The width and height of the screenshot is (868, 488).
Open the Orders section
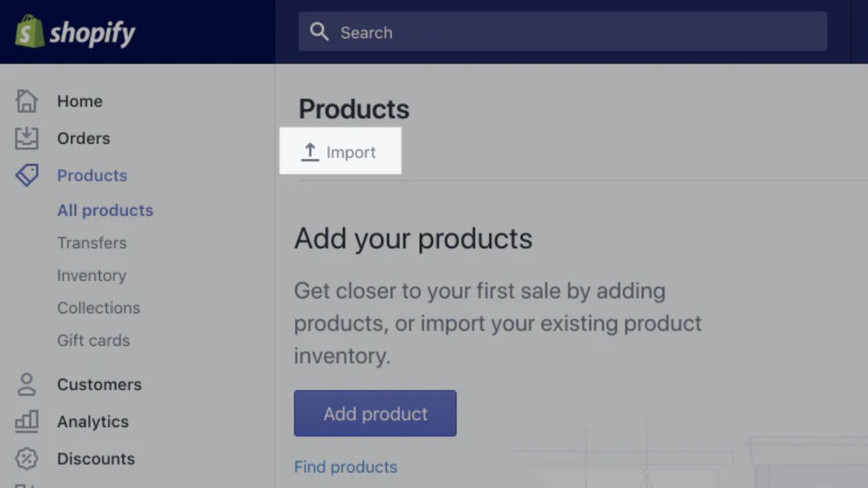point(83,138)
